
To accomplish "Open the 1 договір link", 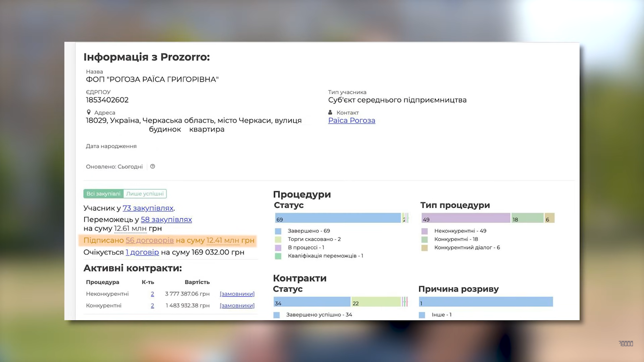I will (x=142, y=252).
